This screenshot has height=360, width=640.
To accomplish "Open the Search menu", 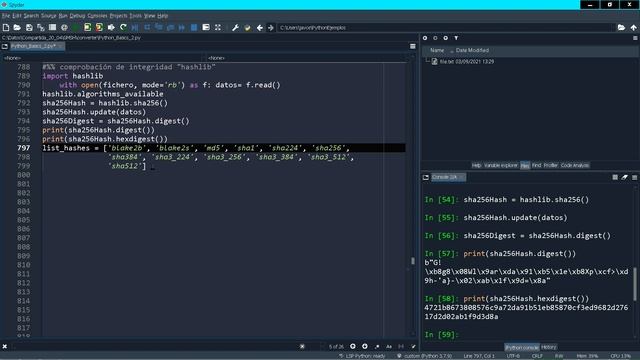I will pos(31,16).
